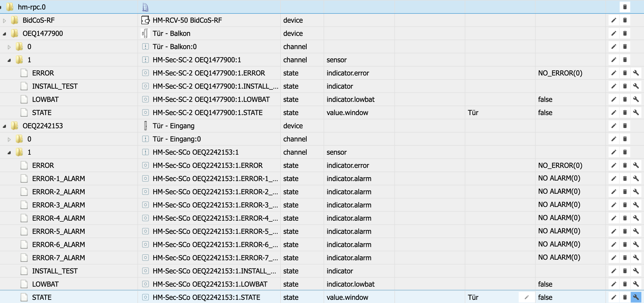Click wrench icon for ERROR-7_ALARM state
The width and height of the screenshot is (644, 303).
click(636, 258)
